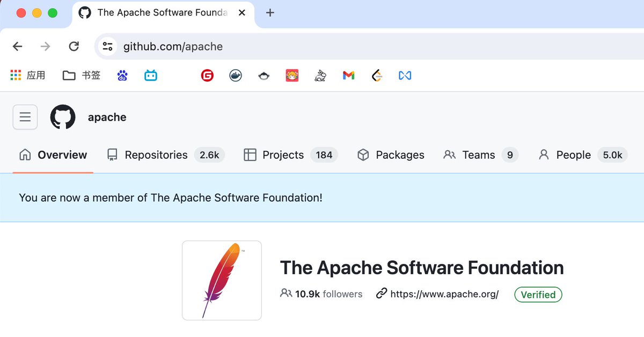Open the 书签 bookmarks folder
This screenshot has width=644, height=337.
point(82,75)
